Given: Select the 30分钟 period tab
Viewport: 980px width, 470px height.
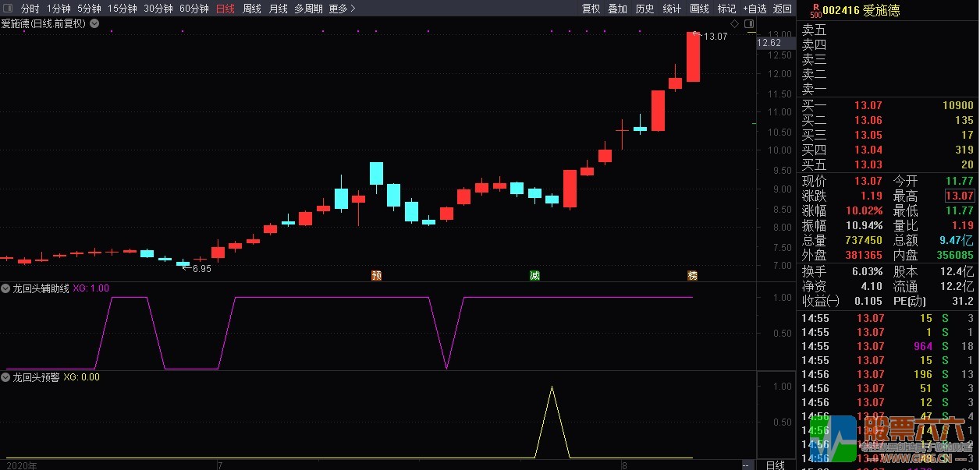Looking at the screenshot, I should [158, 9].
